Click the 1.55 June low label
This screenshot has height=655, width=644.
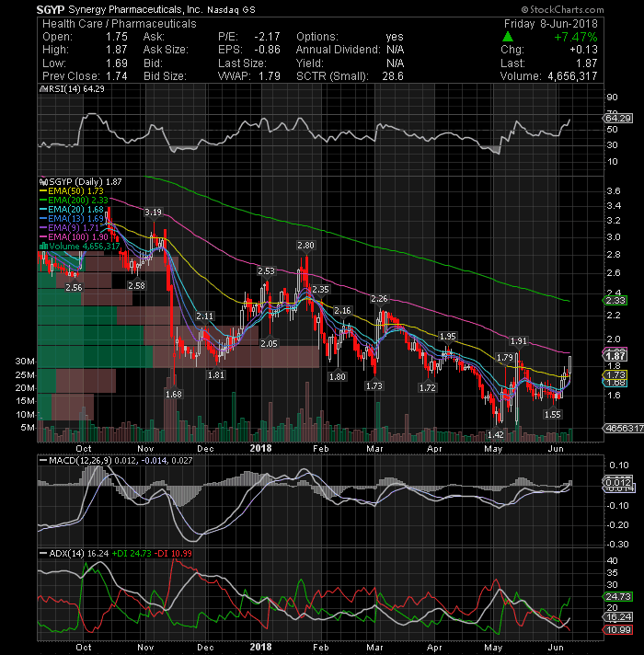tap(553, 414)
